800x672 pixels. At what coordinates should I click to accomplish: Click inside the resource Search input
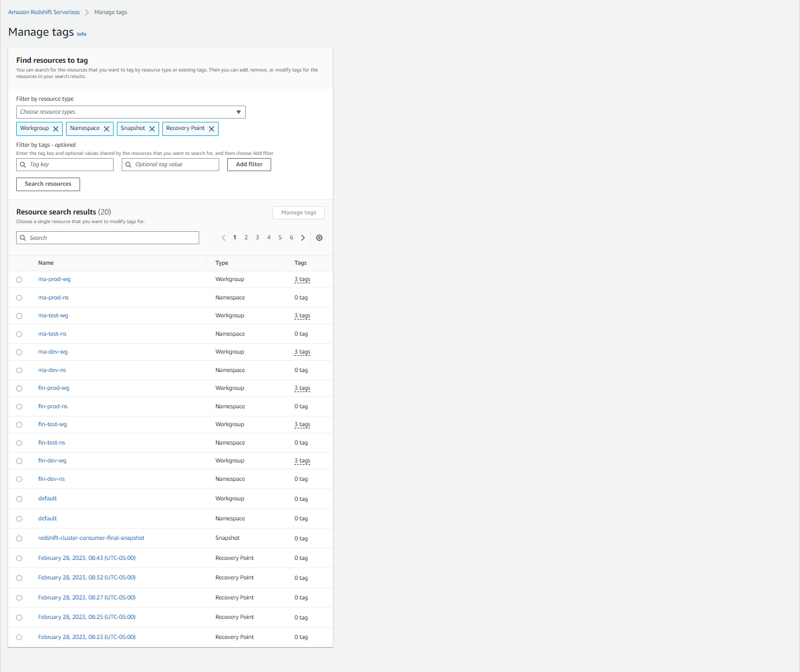107,237
